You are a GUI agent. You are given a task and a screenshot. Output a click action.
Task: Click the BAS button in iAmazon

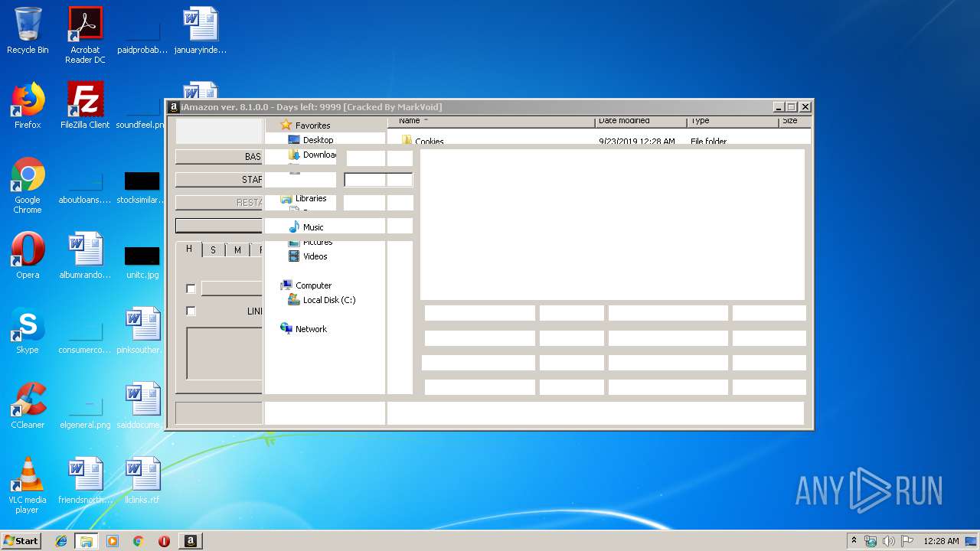pos(219,157)
